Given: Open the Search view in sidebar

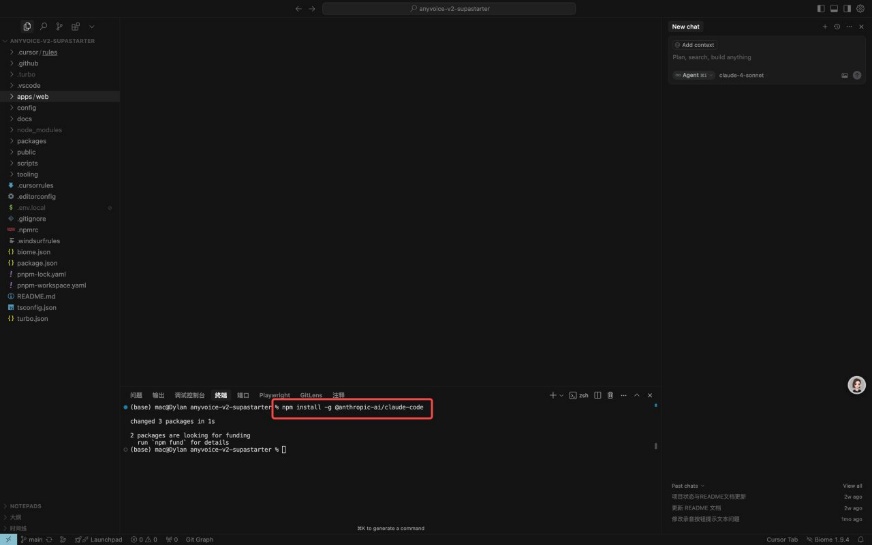Looking at the screenshot, I should pos(44,26).
